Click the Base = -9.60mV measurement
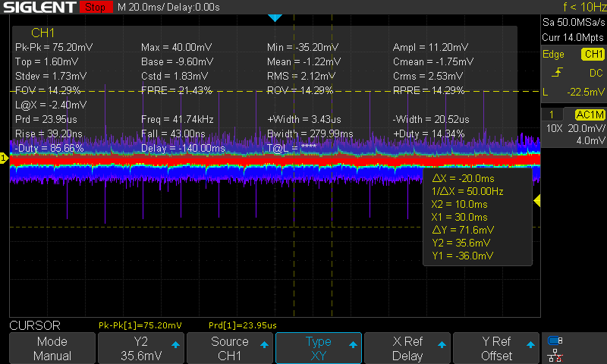Screen dimensions: 607x364 (178, 61)
